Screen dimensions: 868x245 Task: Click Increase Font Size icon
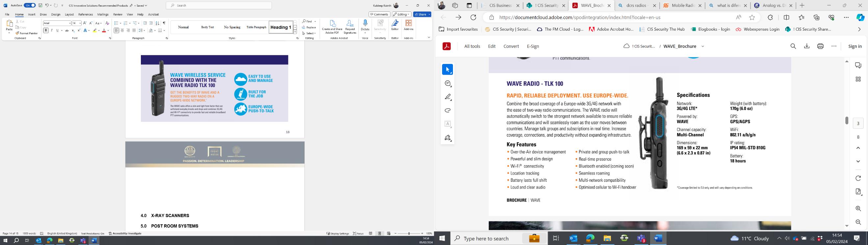[x=85, y=23]
